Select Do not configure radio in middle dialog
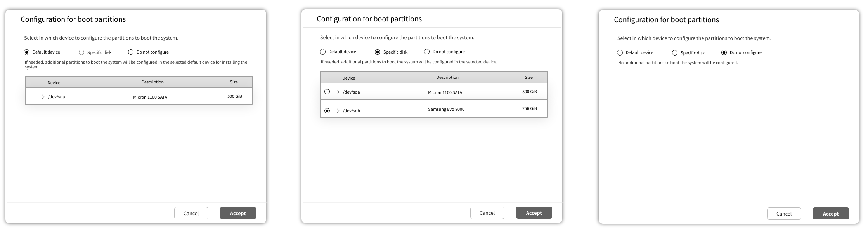 click(427, 52)
